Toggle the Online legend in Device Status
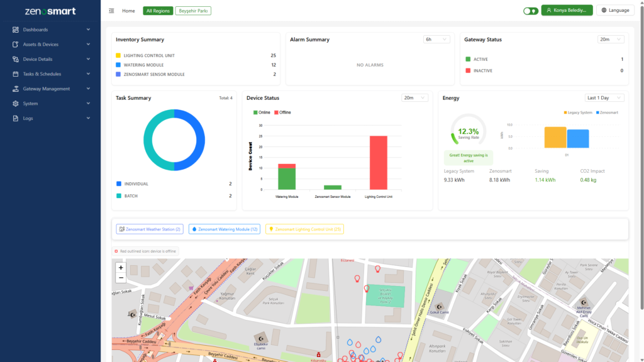The image size is (644, 362). 262,112
